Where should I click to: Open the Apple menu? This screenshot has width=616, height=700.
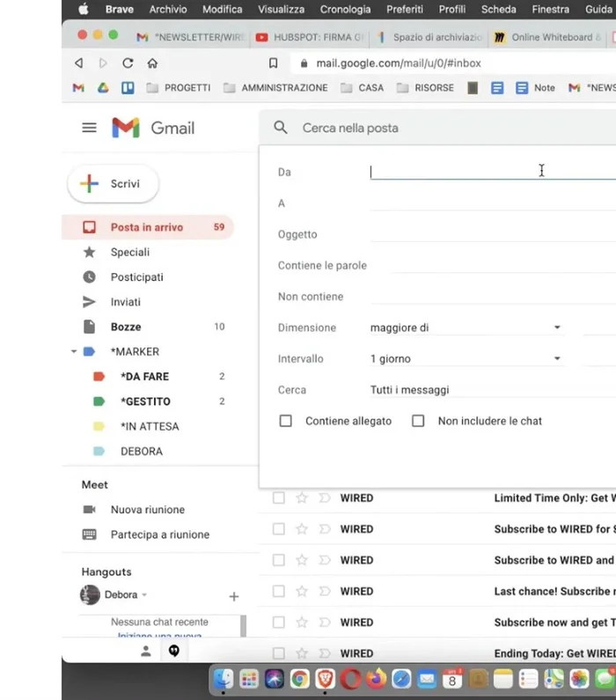[x=84, y=10]
